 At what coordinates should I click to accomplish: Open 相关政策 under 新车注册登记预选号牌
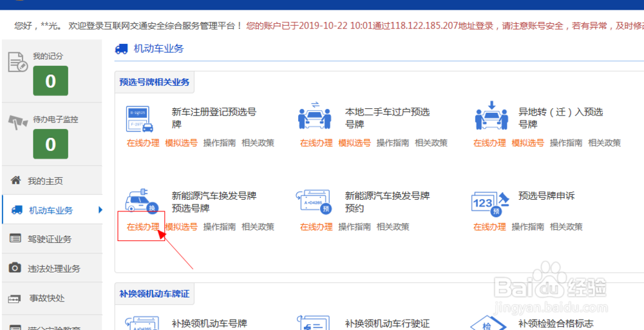(x=258, y=143)
